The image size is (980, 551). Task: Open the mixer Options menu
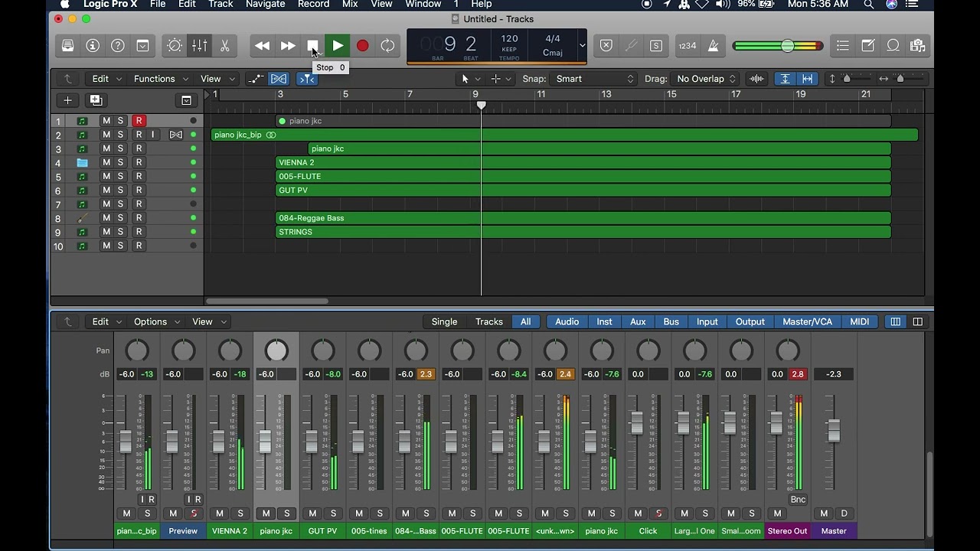pos(155,322)
